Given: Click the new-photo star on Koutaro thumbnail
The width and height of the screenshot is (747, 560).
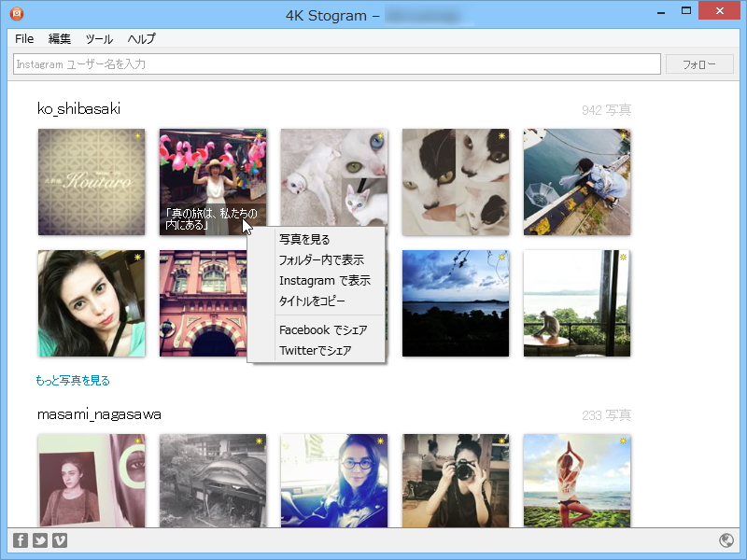Looking at the screenshot, I should tap(137, 135).
